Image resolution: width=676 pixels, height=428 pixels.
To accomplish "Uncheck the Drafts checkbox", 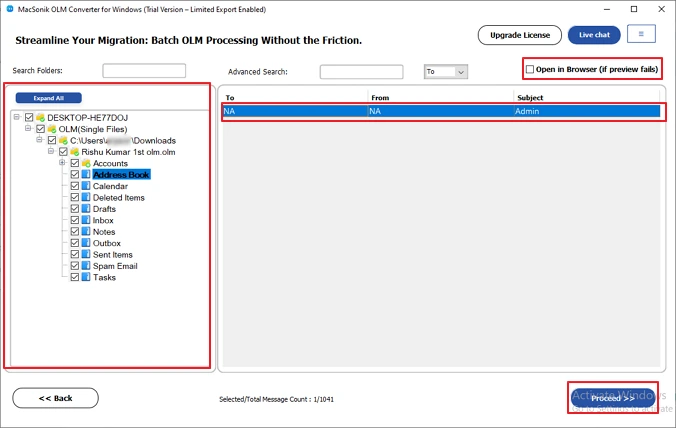I will 75,209.
